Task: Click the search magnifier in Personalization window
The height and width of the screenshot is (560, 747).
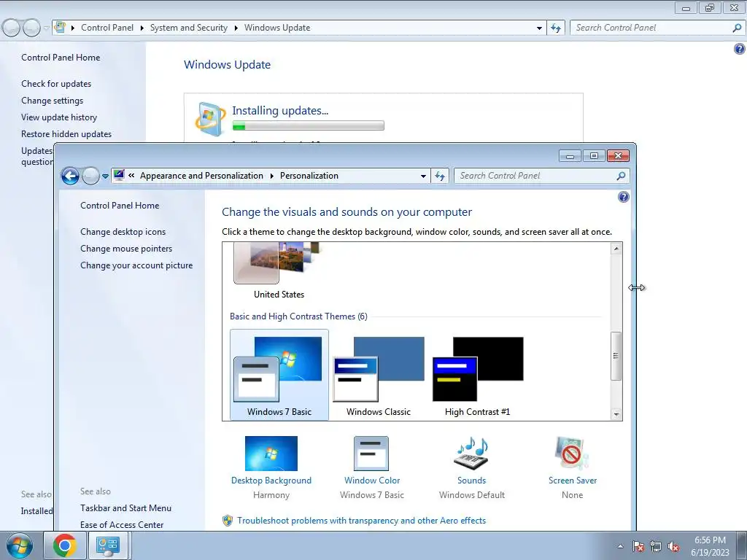Action: coord(621,176)
